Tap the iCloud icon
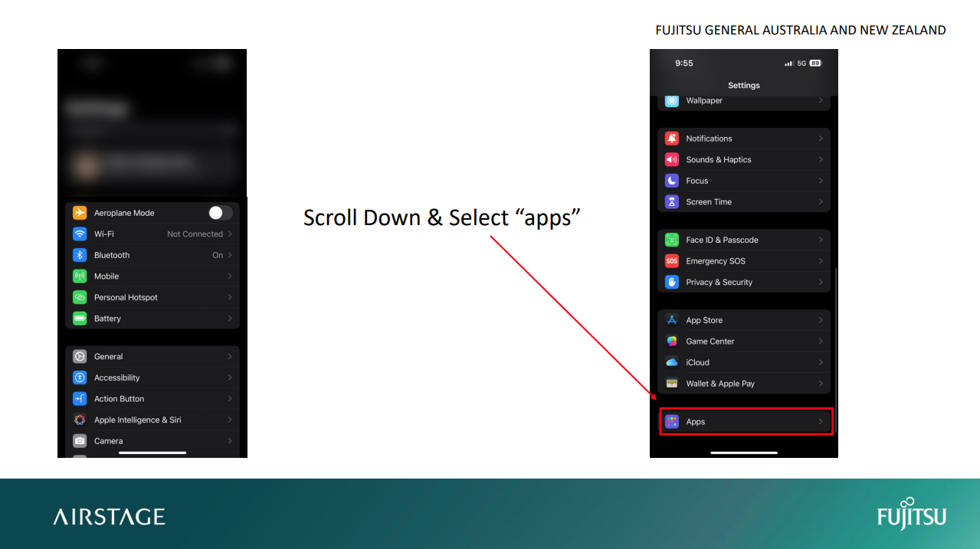 (672, 362)
